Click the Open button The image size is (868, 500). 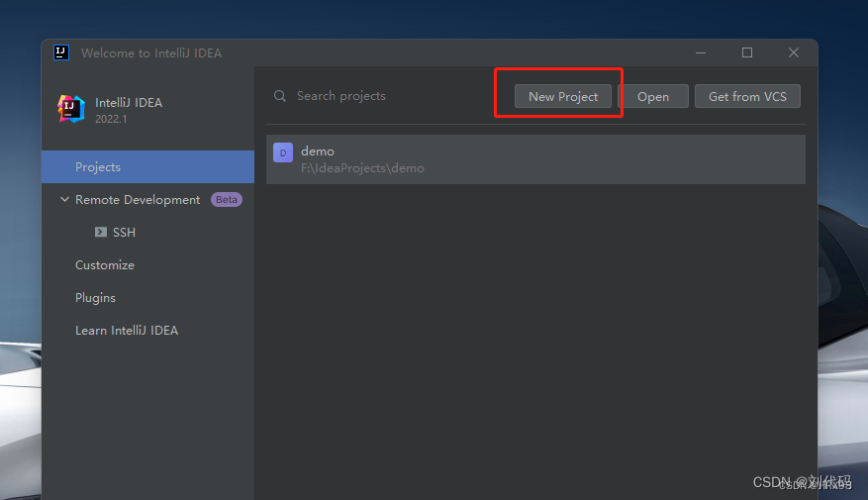point(653,96)
